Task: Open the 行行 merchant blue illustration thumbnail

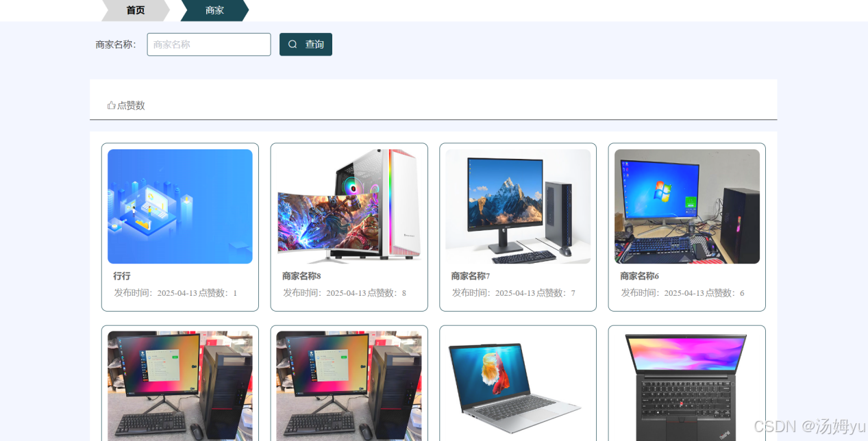Action: pos(180,206)
